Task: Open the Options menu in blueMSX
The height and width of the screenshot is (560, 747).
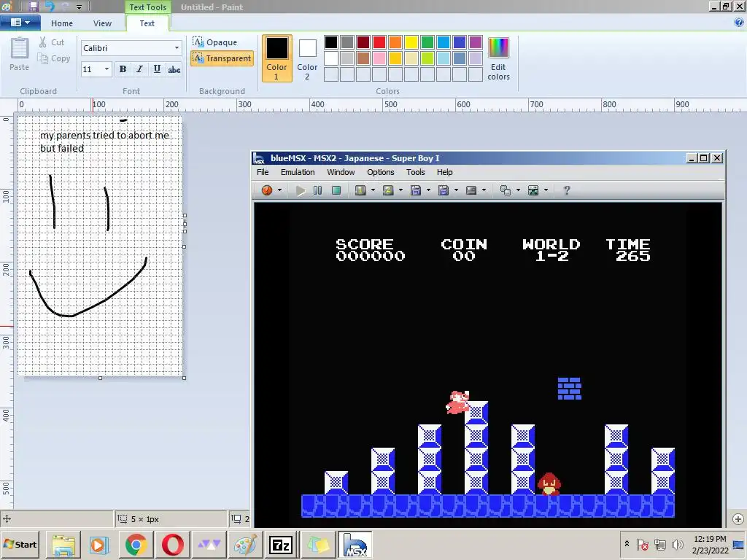Action: (381, 172)
